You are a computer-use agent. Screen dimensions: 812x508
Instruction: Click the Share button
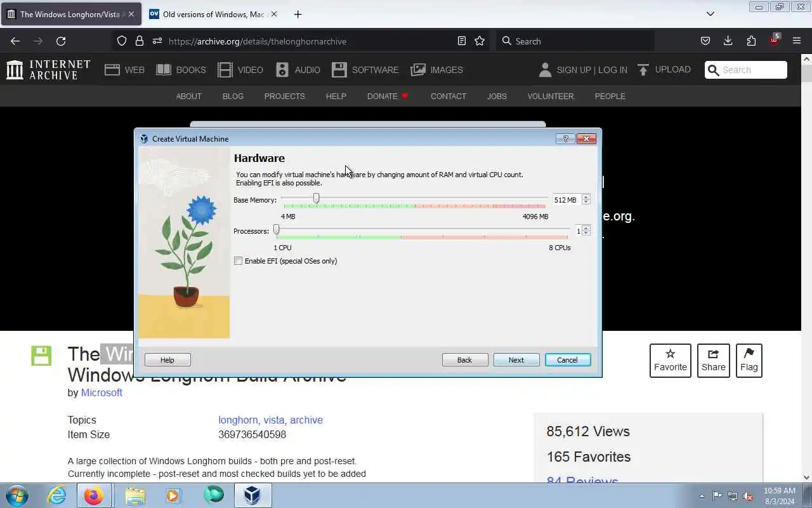click(x=714, y=361)
